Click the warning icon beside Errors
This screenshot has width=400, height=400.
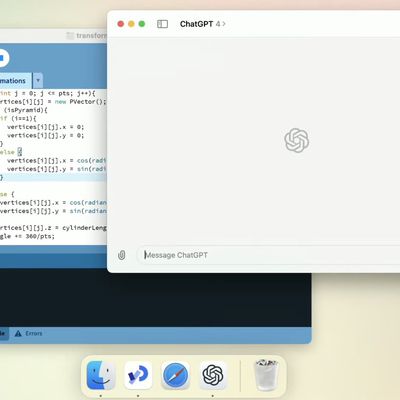[x=18, y=333]
